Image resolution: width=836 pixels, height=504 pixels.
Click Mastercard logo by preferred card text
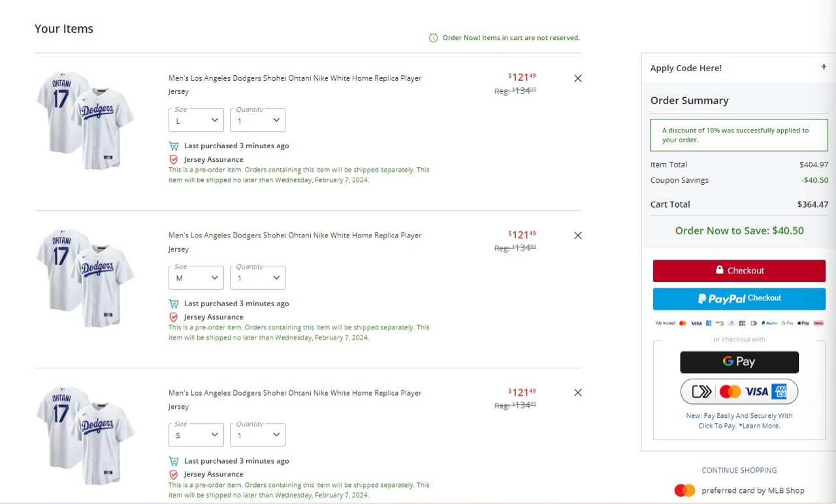(684, 490)
